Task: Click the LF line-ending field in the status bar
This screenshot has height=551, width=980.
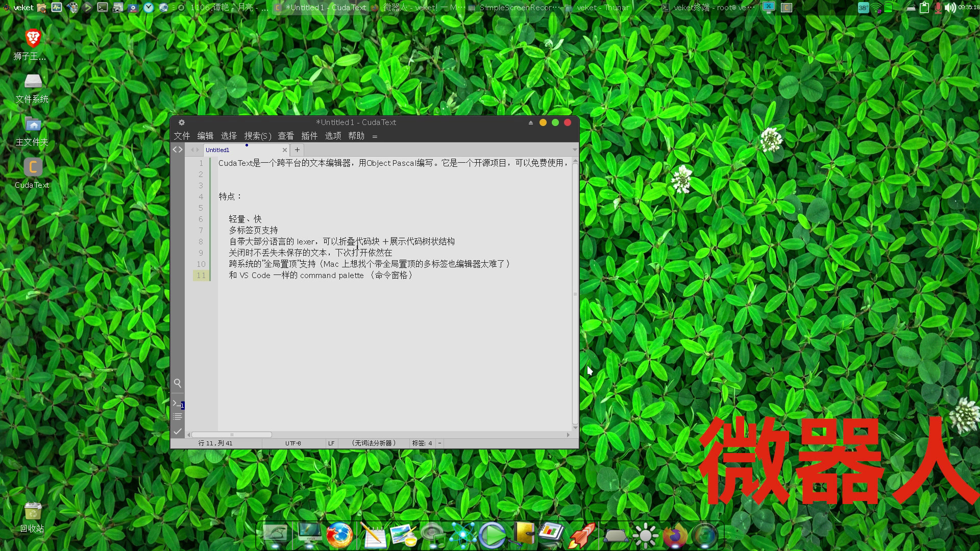Action: [x=331, y=443]
